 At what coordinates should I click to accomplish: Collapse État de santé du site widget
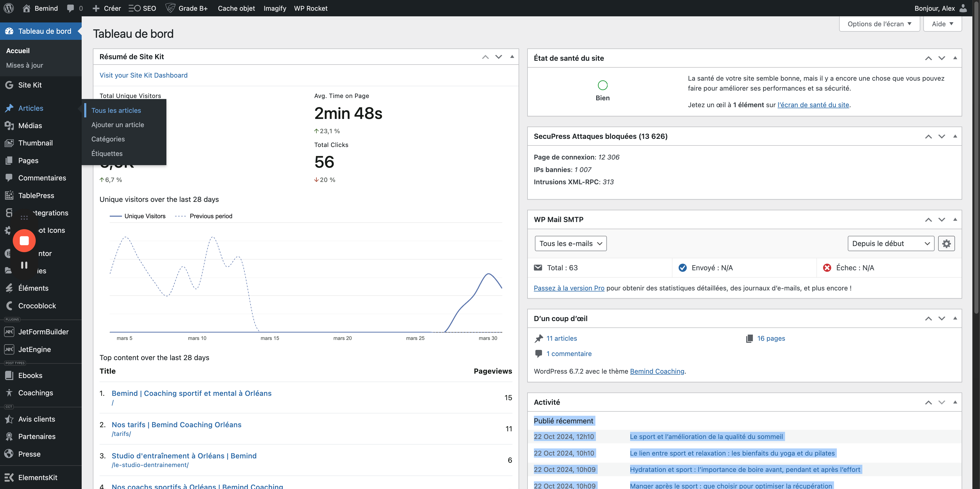pyautogui.click(x=955, y=58)
